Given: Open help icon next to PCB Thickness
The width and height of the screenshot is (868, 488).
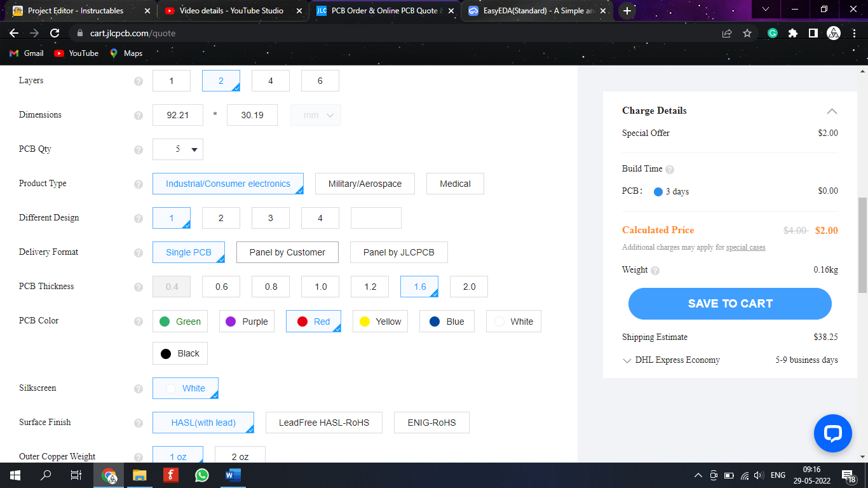Looking at the screenshot, I should click(x=139, y=287).
